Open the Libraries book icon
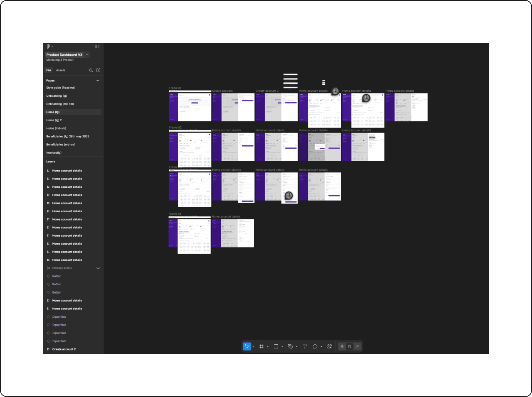Screen dimensions: 532x397 pyautogui.click(x=98, y=70)
